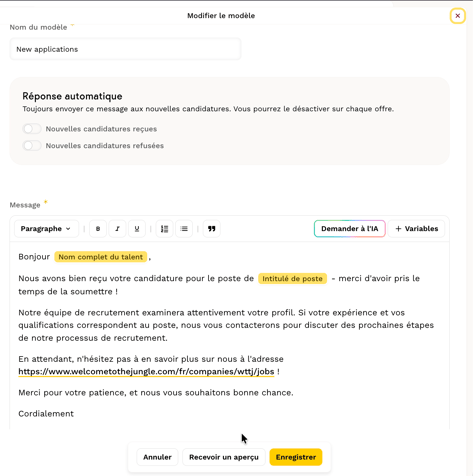473x476 pixels.
Task: Add a blockquote to the message
Action: 212,229
